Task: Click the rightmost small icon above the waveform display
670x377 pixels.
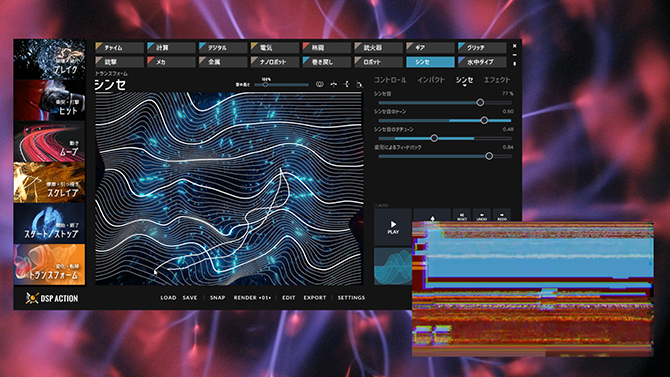Action: (359, 84)
